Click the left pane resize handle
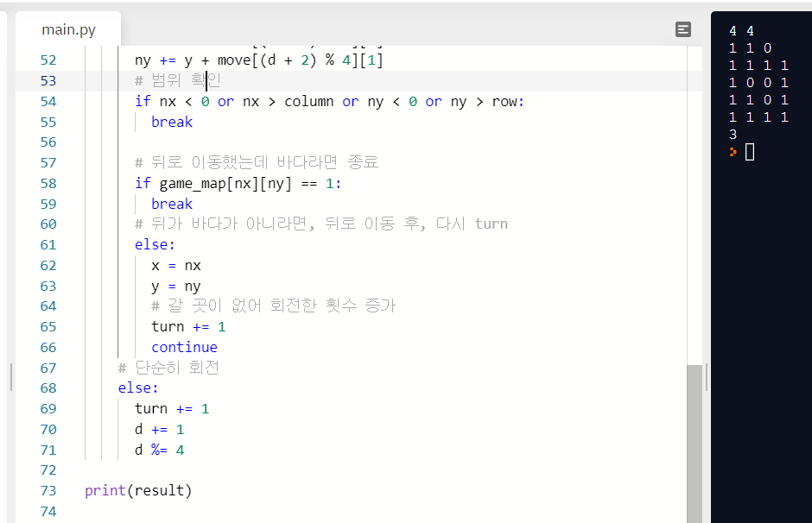 11,376
